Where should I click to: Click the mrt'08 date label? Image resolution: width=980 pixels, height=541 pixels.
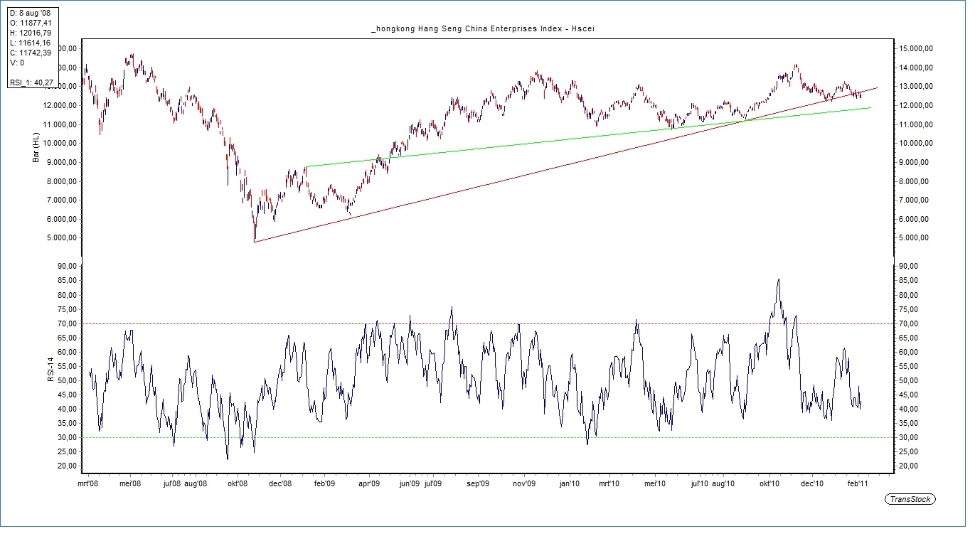coord(88,483)
